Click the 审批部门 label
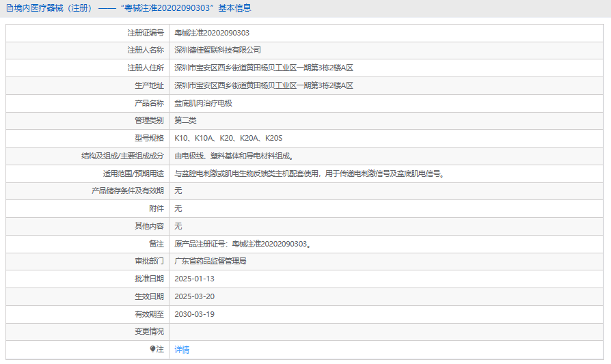Screen dimensions: 611x364 [149, 262]
